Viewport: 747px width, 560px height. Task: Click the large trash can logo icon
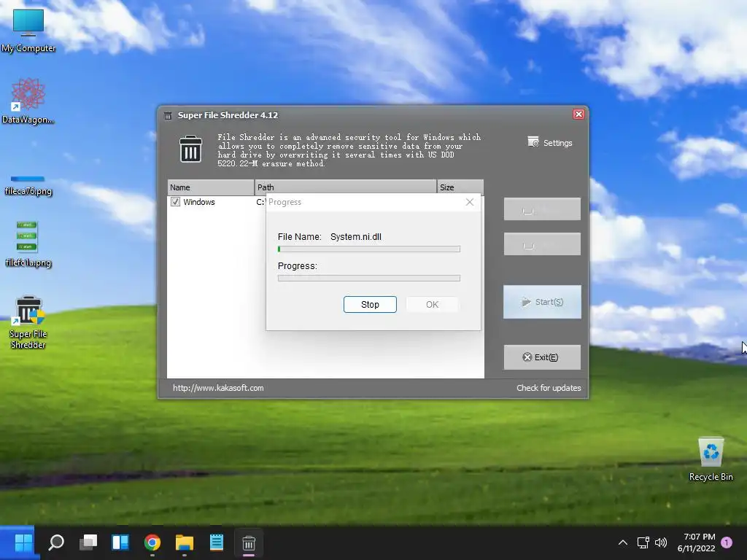point(190,149)
